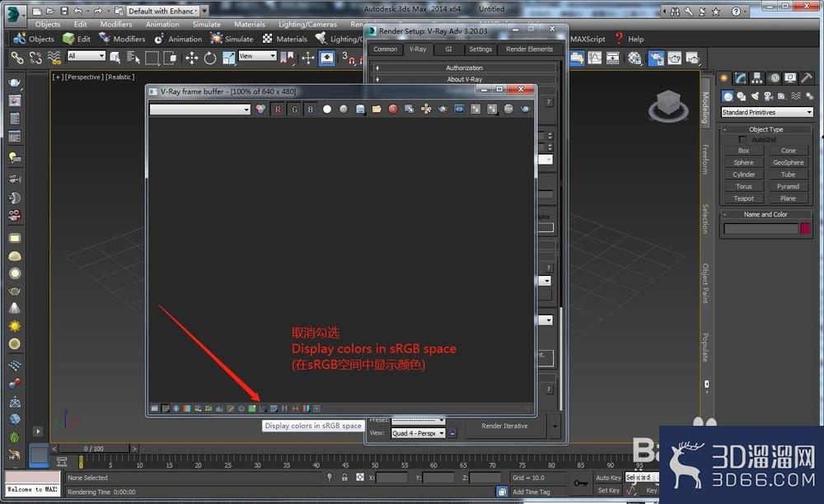Enable the AutoGrid checkbox
The width and height of the screenshot is (824, 504).
point(742,139)
